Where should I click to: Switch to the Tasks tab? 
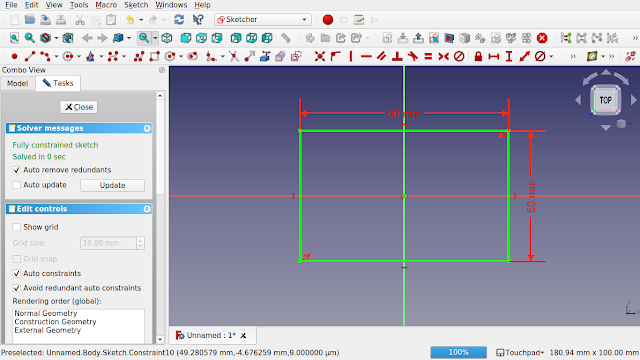coord(58,83)
